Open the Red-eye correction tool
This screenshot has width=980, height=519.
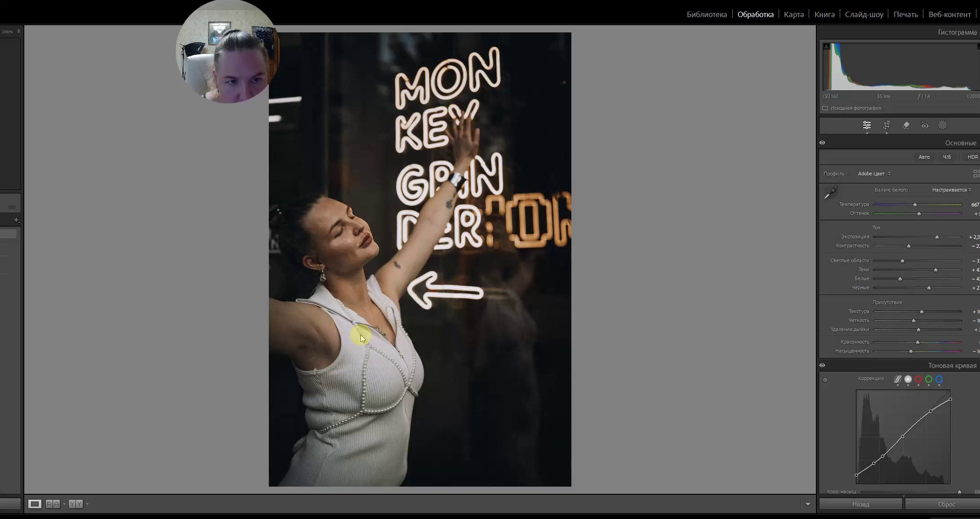[x=925, y=125]
